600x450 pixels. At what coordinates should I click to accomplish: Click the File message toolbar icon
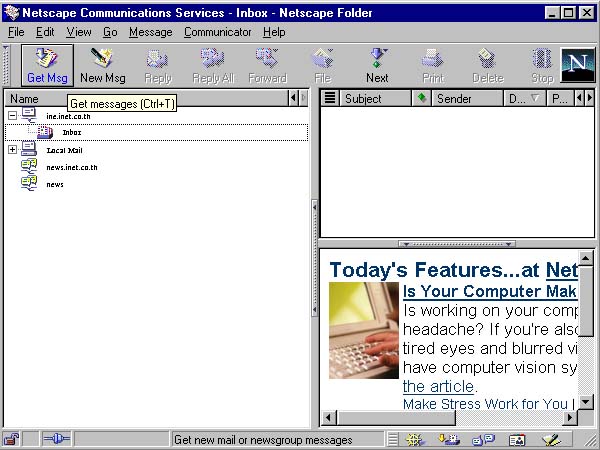point(323,65)
